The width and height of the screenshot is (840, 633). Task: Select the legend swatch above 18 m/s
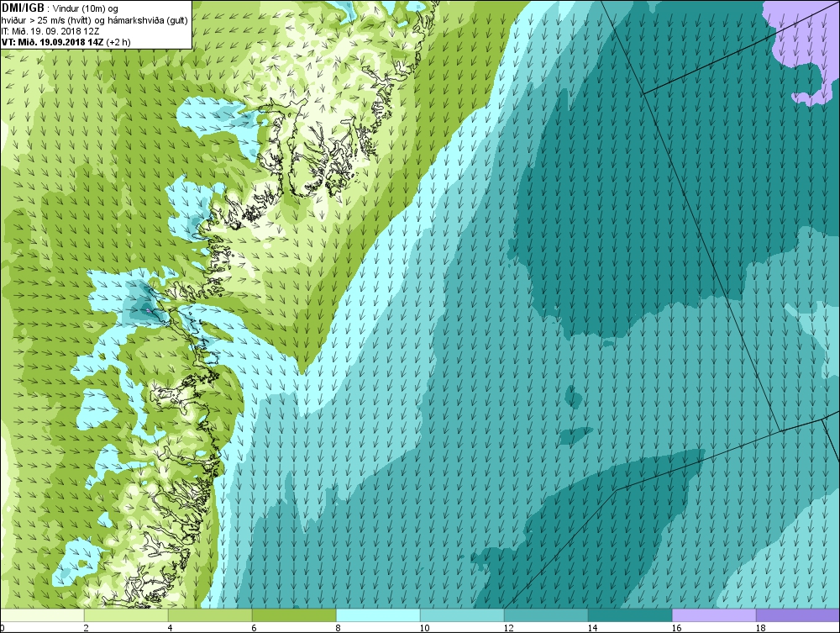[x=798, y=615]
